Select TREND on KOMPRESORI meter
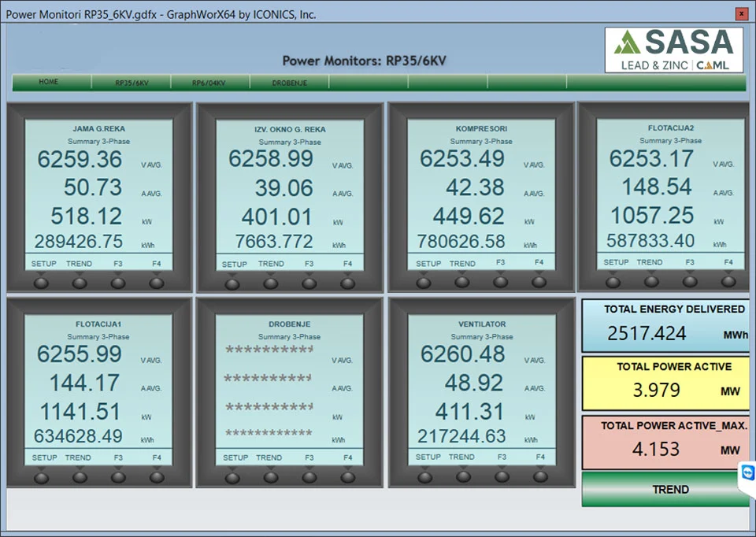Viewport: 756px width, 537px height. pos(462,264)
